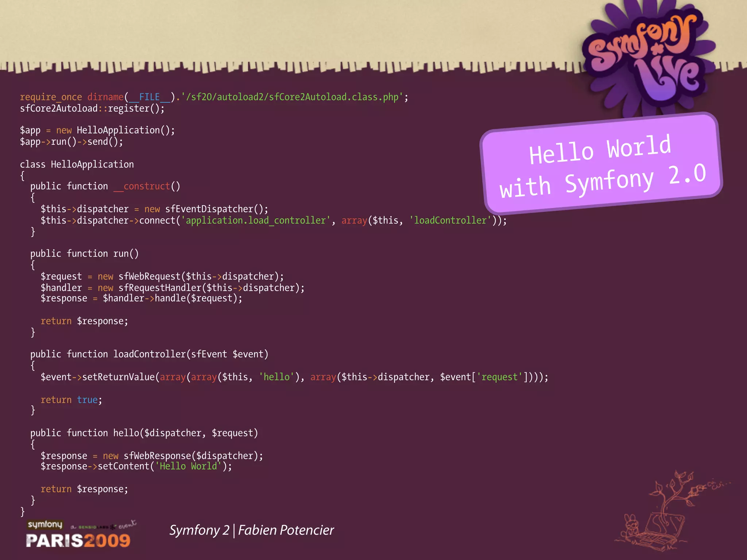Click the 'a SensioLabs event' tagline
The image size is (747, 560).
point(104,525)
